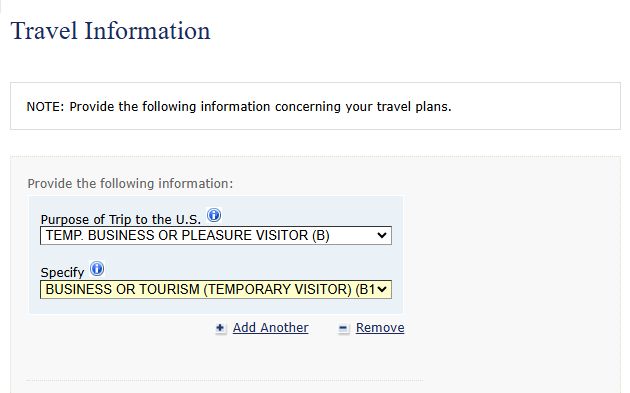The image size is (630, 393).
Task: Click the minus icon before Remove
Action: click(343, 328)
